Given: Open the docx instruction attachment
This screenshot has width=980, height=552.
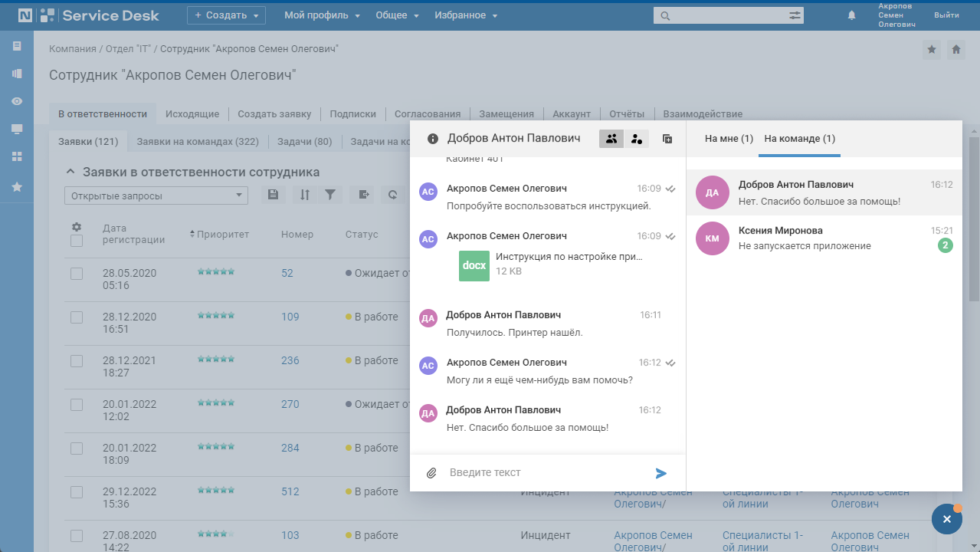Looking at the screenshot, I should point(474,264).
